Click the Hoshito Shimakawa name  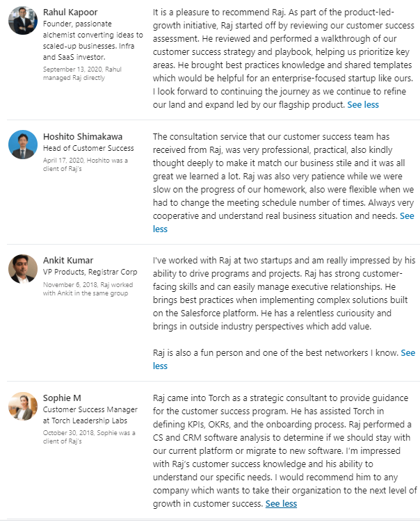(83, 137)
